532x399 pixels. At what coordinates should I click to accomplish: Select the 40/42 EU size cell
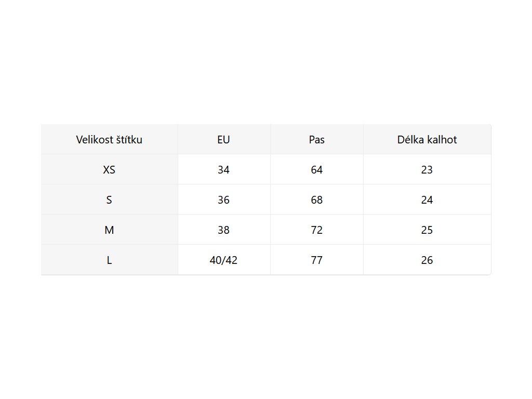tap(223, 260)
